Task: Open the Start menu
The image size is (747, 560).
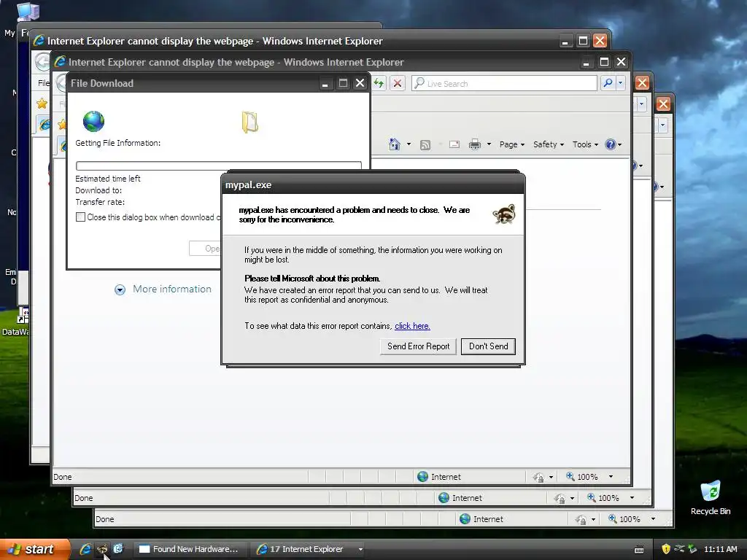Action: tap(35, 549)
